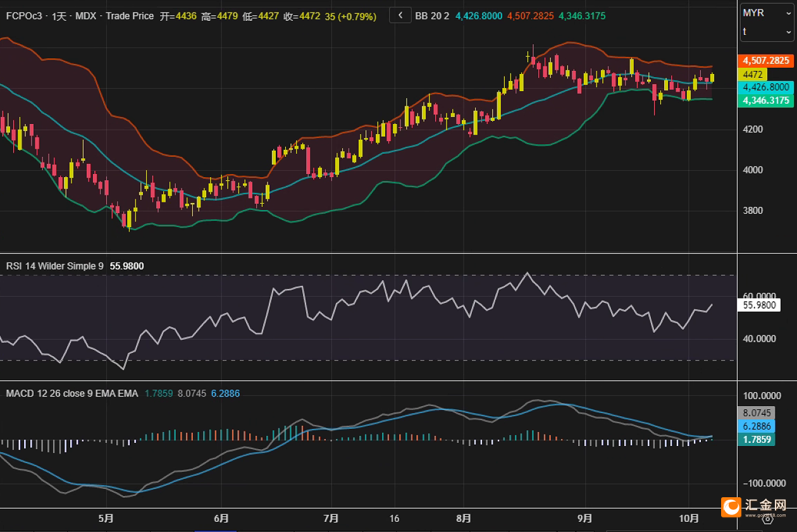Expand the 't' unit dropdown
The image size is (797, 532).
click(x=767, y=32)
